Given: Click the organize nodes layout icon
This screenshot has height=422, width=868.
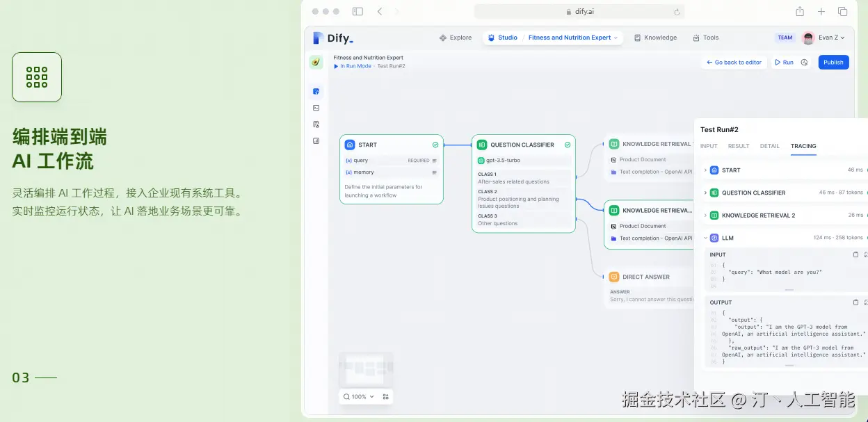Looking at the screenshot, I should pyautogui.click(x=386, y=397).
